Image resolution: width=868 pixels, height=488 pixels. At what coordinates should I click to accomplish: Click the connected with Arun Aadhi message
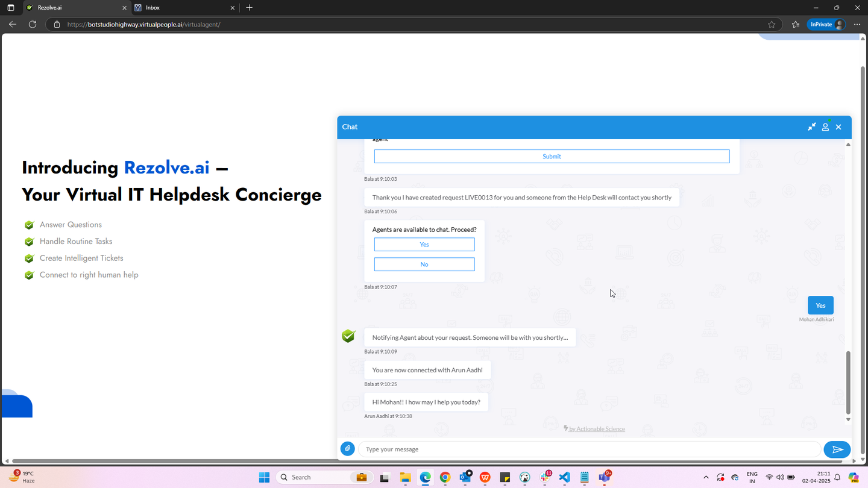427,370
